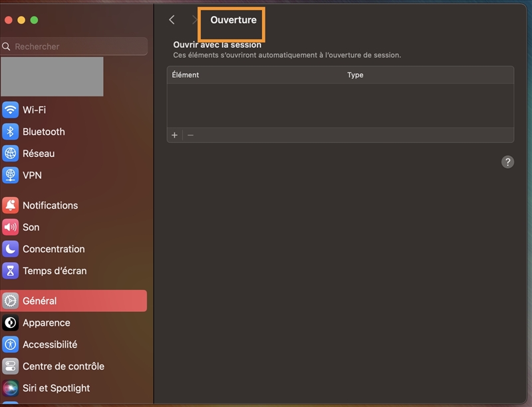Screen dimensions: 532x407
Task: Open the Son speaker icon
Action: pos(11,227)
